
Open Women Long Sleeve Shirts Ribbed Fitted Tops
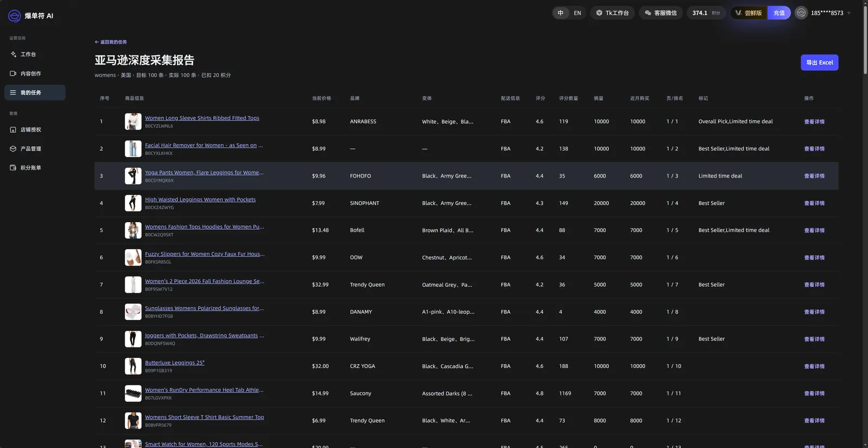click(202, 118)
